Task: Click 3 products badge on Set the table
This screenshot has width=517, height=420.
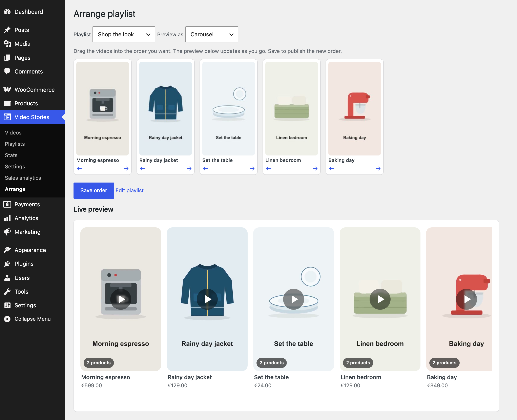Action: tap(271, 363)
